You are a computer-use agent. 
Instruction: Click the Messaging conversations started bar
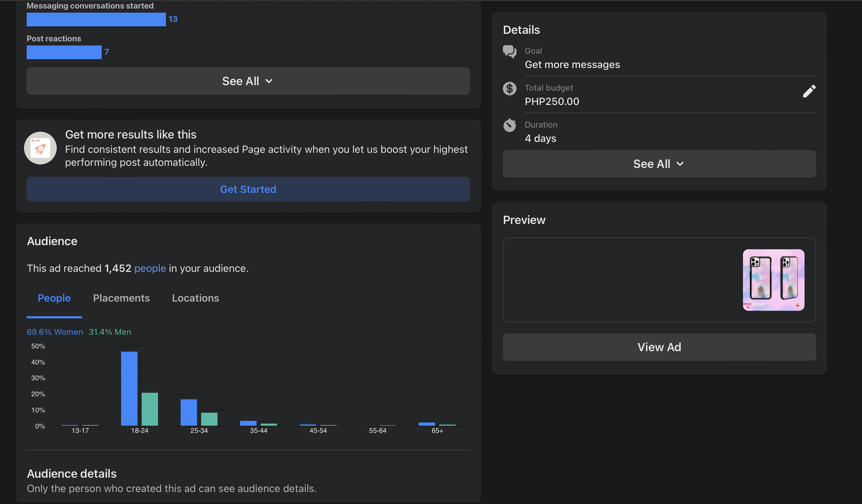(96, 19)
